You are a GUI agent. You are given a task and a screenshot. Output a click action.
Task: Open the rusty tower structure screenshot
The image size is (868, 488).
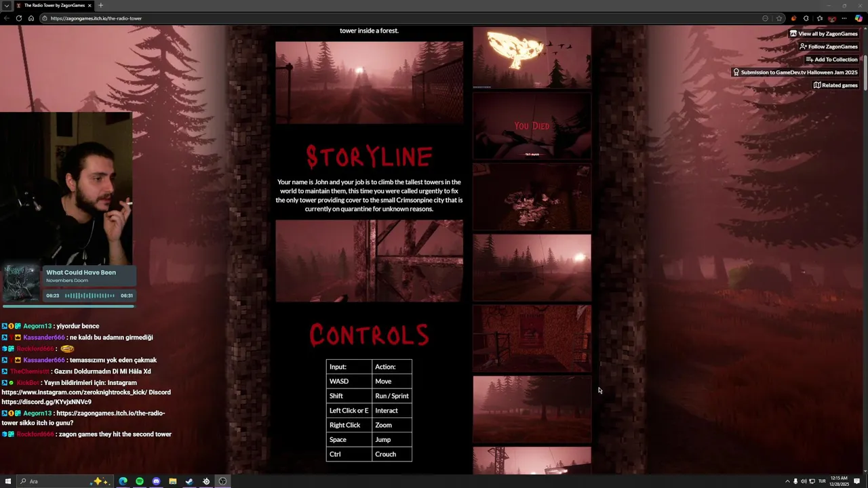[x=369, y=260]
